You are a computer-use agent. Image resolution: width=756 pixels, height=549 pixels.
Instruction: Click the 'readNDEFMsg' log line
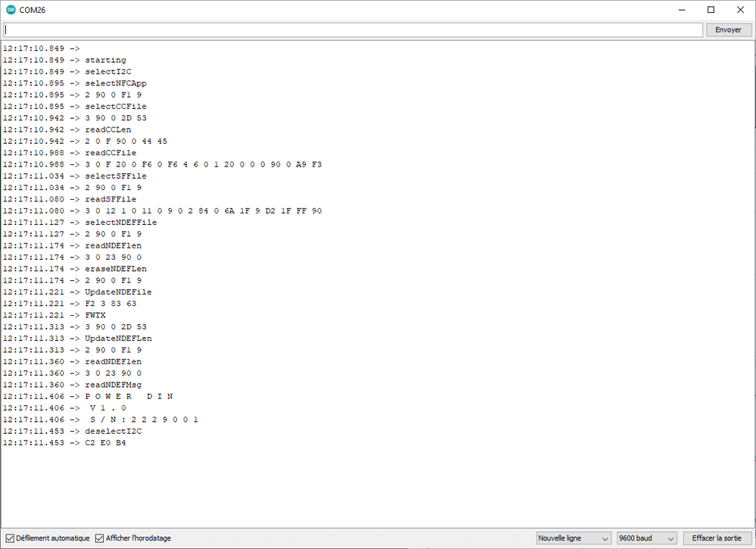click(73, 385)
